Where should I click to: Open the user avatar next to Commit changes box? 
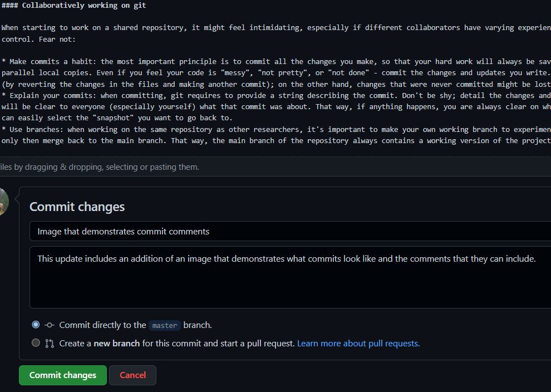pos(3,202)
